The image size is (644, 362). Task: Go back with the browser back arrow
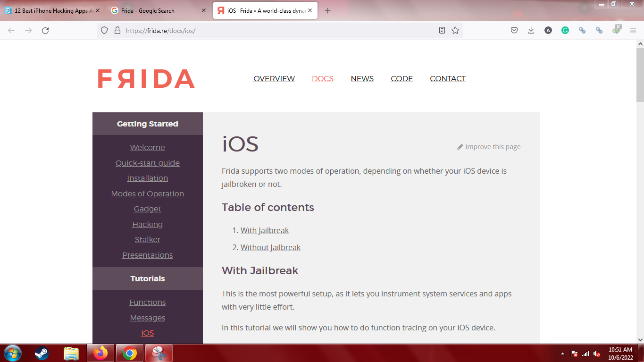(11, 30)
